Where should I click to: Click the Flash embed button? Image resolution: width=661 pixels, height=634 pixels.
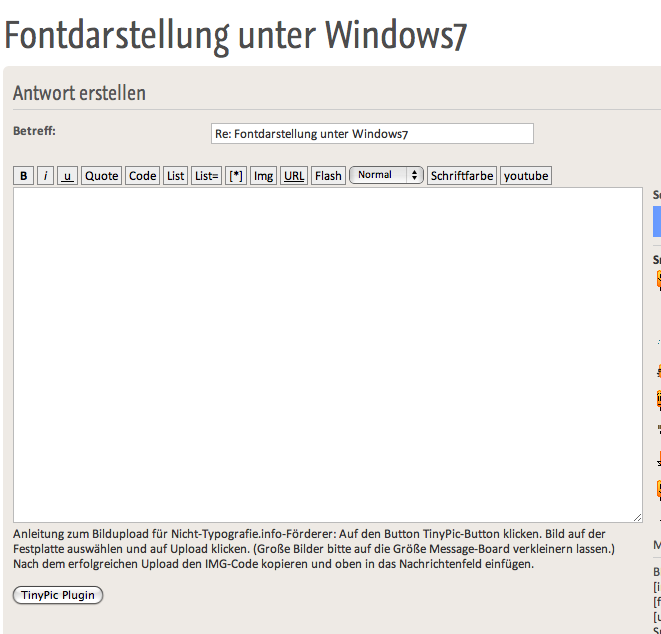tap(328, 175)
